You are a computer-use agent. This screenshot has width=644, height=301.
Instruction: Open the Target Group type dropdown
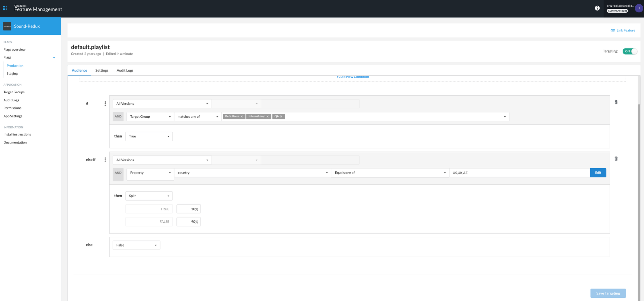coord(150,117)
